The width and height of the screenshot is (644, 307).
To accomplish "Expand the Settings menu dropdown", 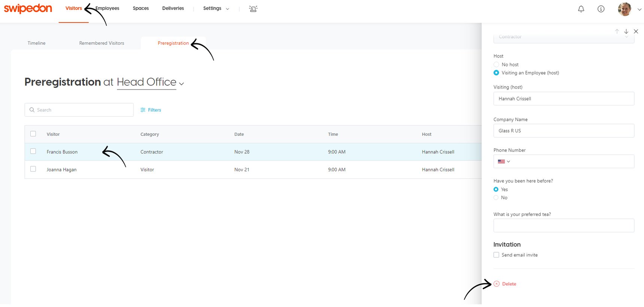I will click(216, 8).
